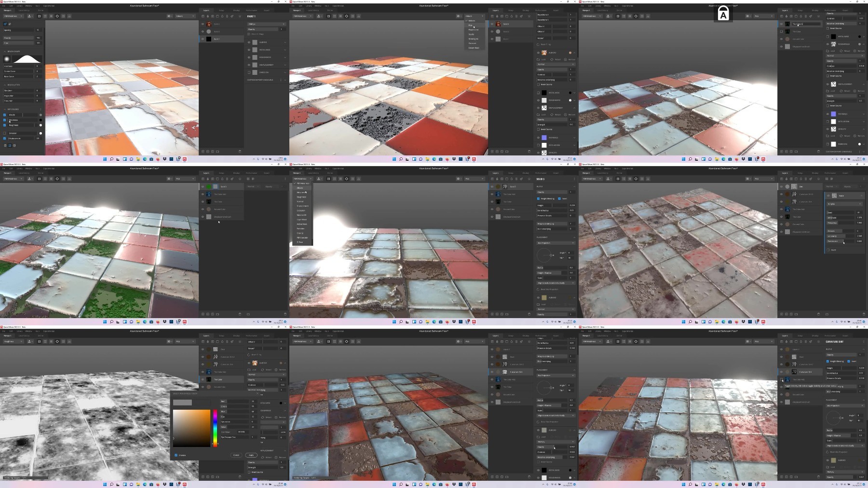The width and height of the screenshot is (868, 488).
Task: Click Apply in the color picker dialog
Action: 251,455
